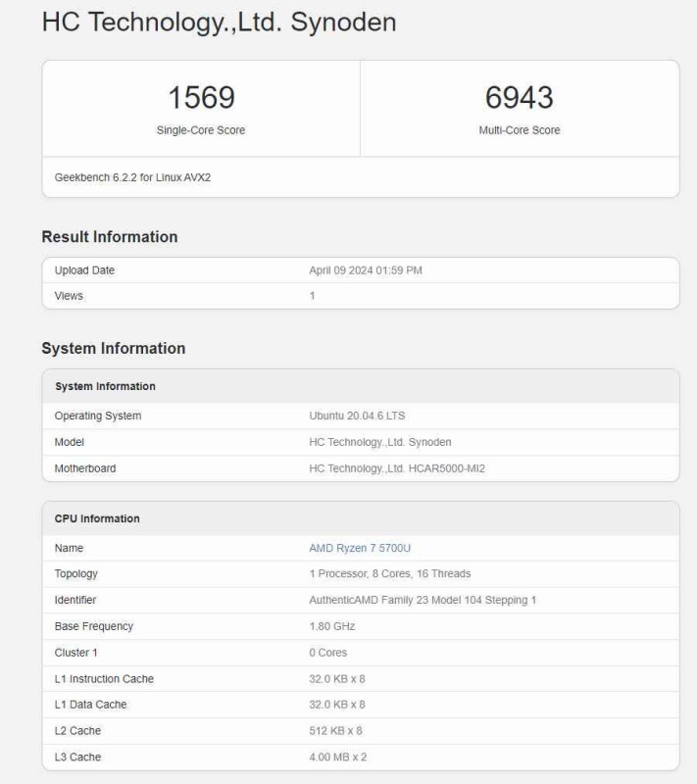Image resolution: width=697 pixels, height=784 pixels.
Task: Click 'Geekbench 6.2.2 for Linux AVX2' text
Action: tap(132, 177)
